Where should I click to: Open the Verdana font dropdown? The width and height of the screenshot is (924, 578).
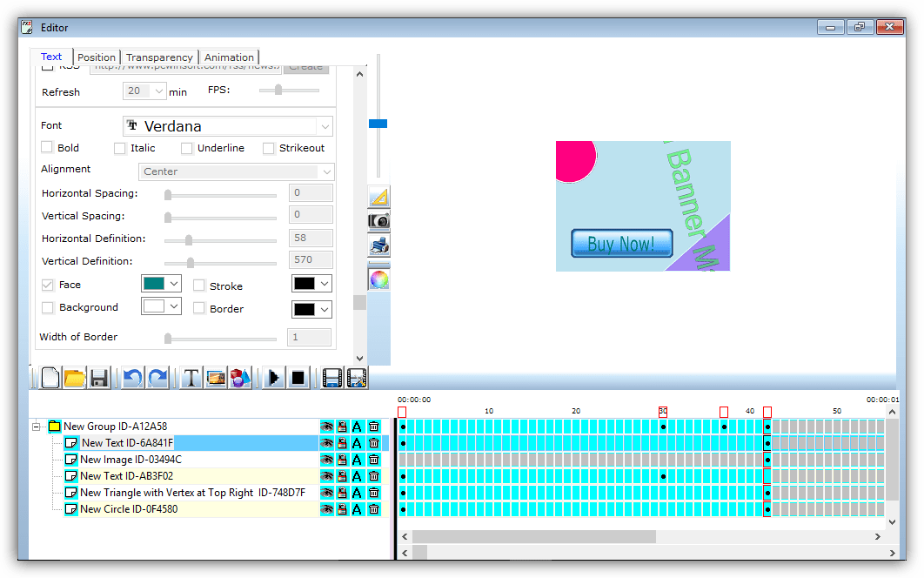tap(325, 126)
